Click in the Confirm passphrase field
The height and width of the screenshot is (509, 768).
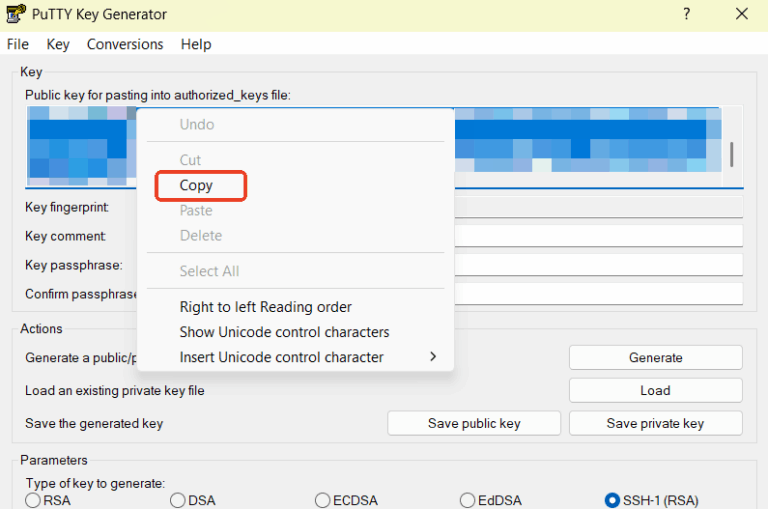pos(599,293)
